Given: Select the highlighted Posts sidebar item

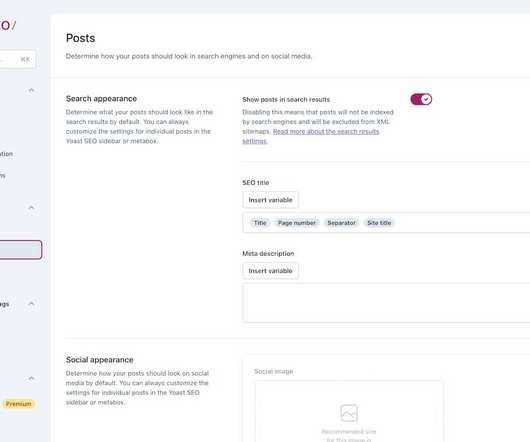Looking at the screenshot, I should point(21,250).
